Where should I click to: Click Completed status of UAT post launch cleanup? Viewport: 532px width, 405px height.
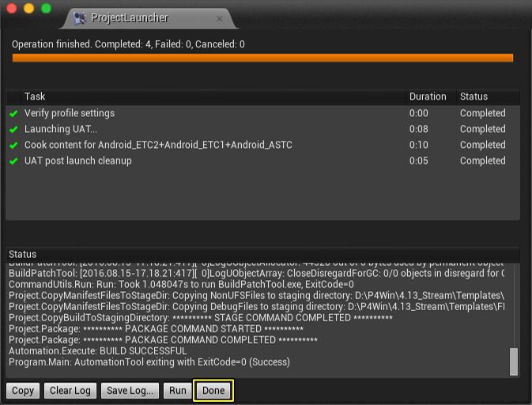482,161
